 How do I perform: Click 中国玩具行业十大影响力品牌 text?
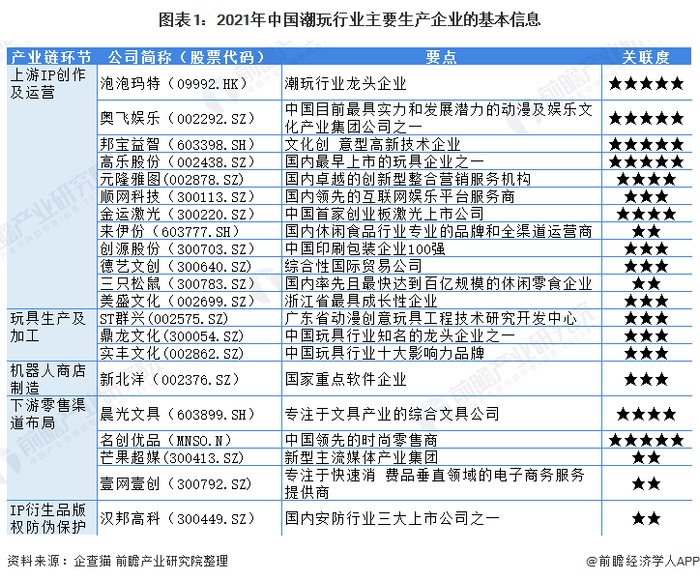tap(384, 353)
